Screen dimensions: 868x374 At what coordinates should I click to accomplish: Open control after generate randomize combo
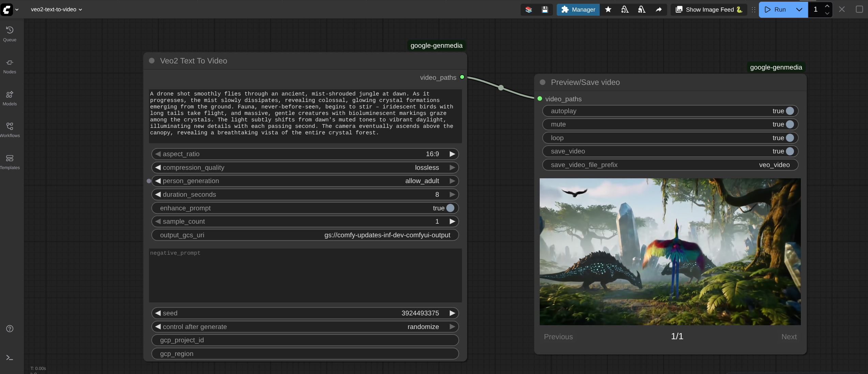tap(423, 327)
